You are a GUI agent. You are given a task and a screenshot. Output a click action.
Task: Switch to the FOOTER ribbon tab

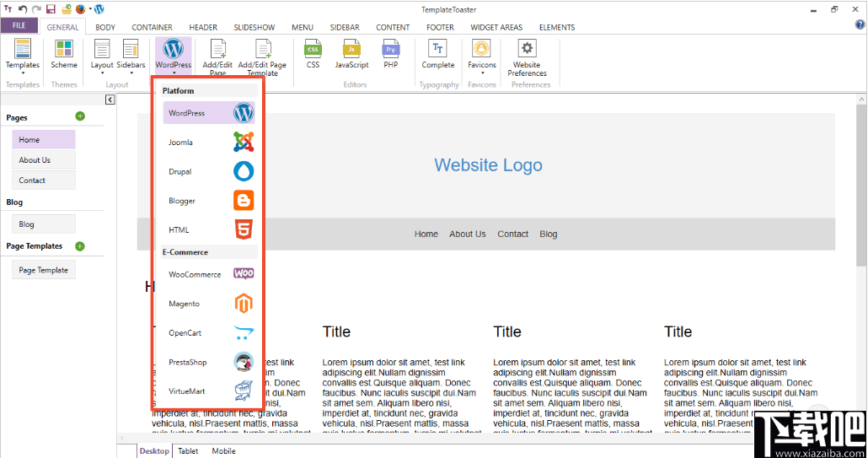tap(440, 27)
